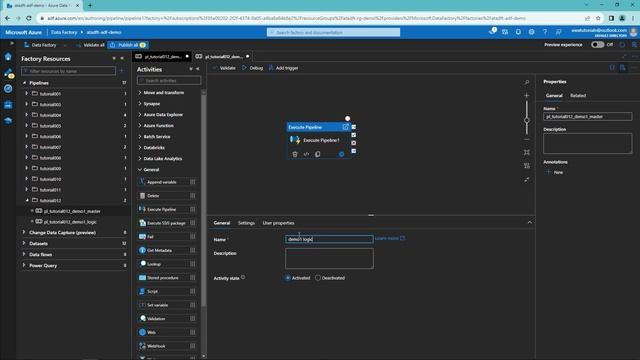Toggle the pipeline Properties pane icon
Viewport: 640px width, 360px height.
pos(622,68)
